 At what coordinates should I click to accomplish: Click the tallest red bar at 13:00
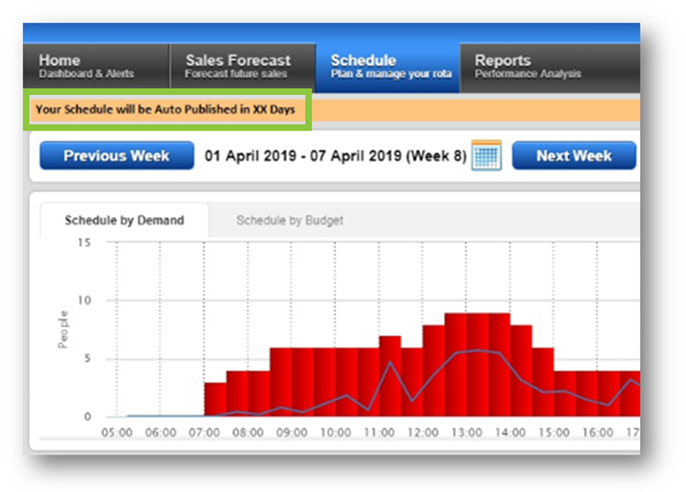point(455,365)
